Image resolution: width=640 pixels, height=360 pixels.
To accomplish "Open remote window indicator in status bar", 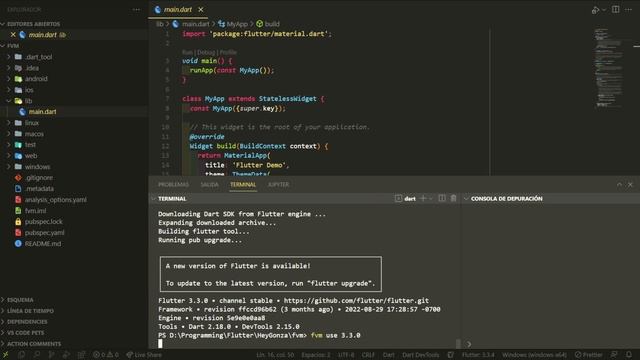I will 6,355.
